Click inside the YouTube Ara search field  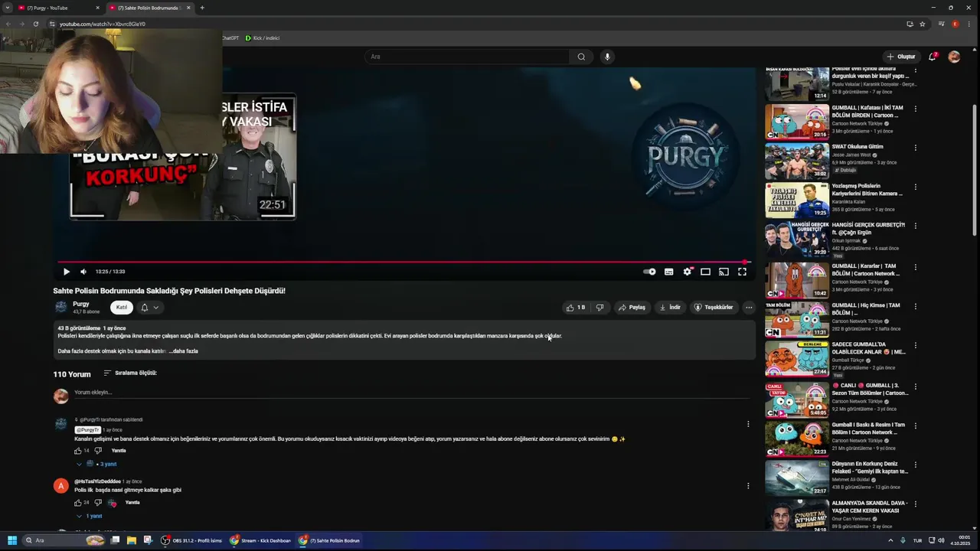(x=467, y=57)
